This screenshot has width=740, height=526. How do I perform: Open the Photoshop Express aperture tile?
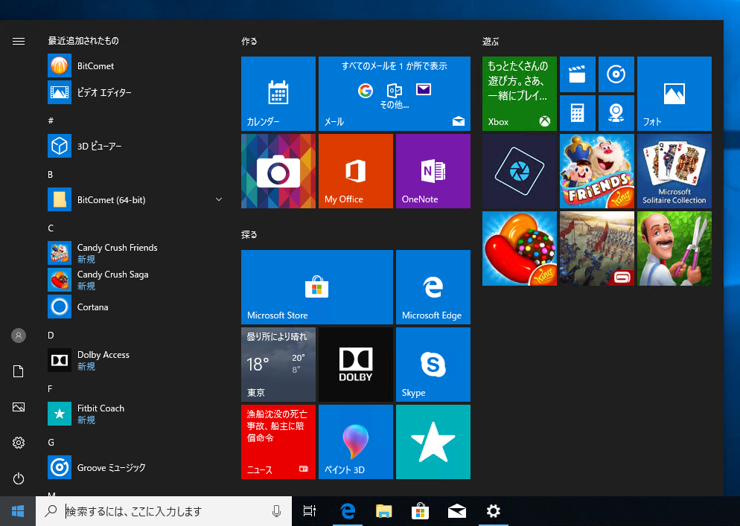point(520,171)
